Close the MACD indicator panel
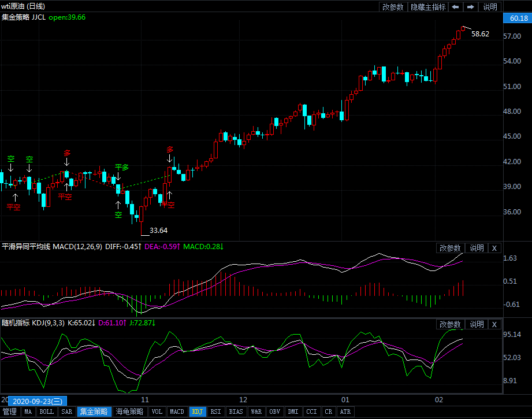 [x=494, y=248]
